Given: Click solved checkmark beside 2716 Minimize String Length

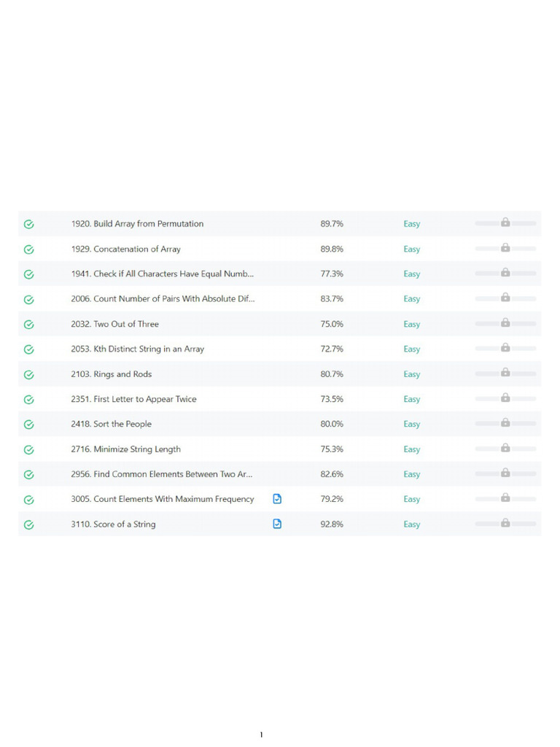Looking at the screenshot, I should (x=29, y=449).
